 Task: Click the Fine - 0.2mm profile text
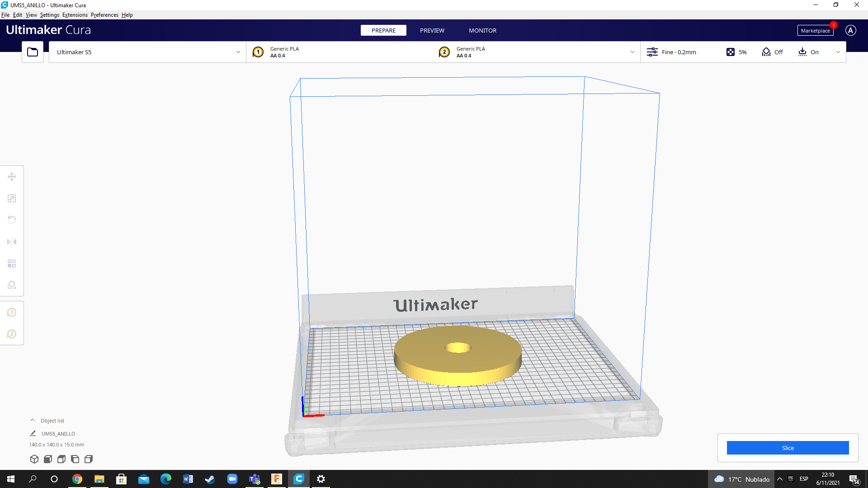tap(679, 52)
